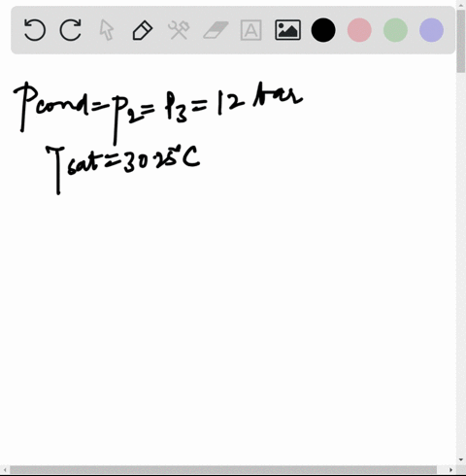Viewport: 466px width, 476px height.
Task: Click the scroll left arrow
Action: (x=5, y=470)
